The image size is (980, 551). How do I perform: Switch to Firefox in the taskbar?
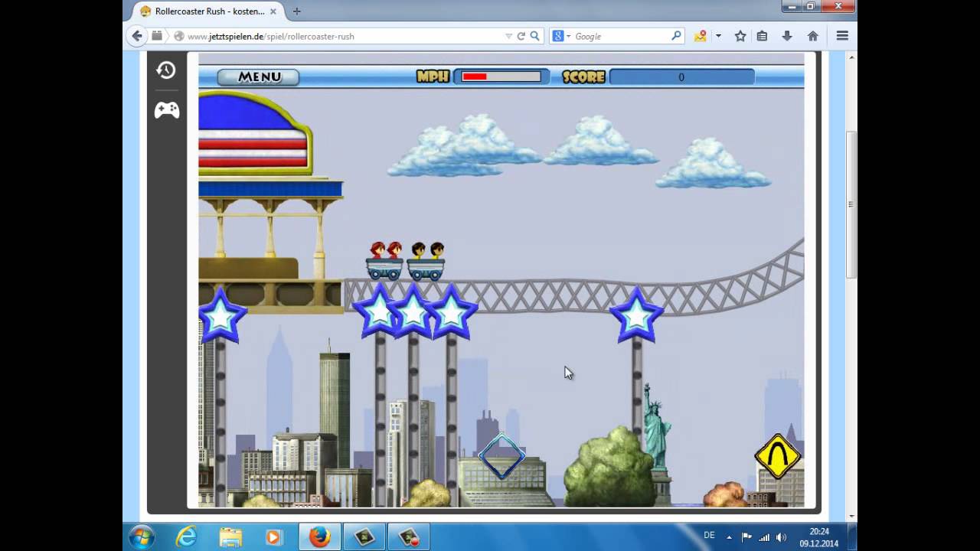tap(319, 537)
